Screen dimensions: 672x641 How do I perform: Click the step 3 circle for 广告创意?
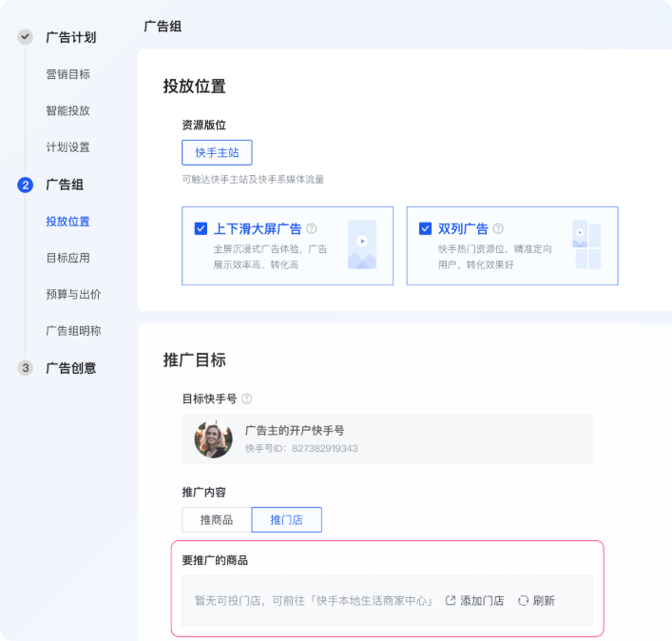(x=26, y=368)
